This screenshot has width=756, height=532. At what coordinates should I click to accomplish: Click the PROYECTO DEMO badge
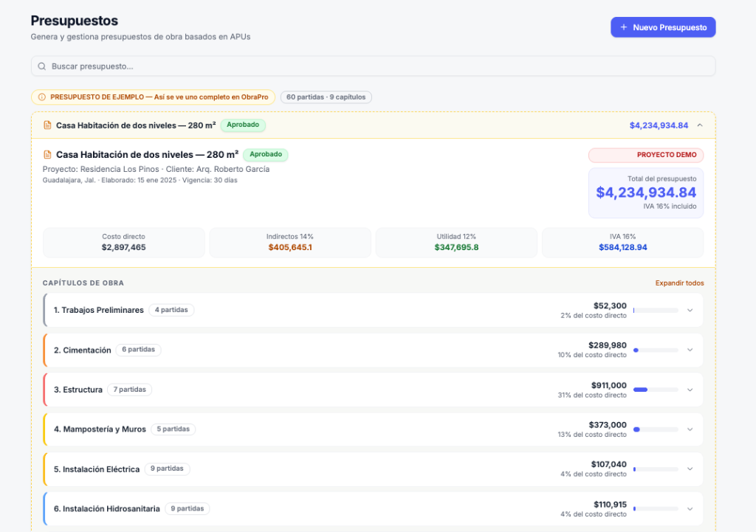[645, 155]
